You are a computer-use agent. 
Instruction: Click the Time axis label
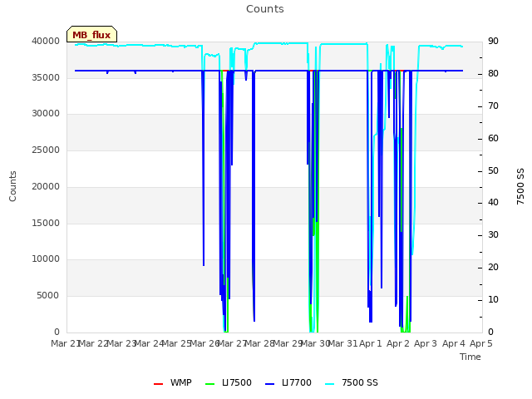coord(470,357)
